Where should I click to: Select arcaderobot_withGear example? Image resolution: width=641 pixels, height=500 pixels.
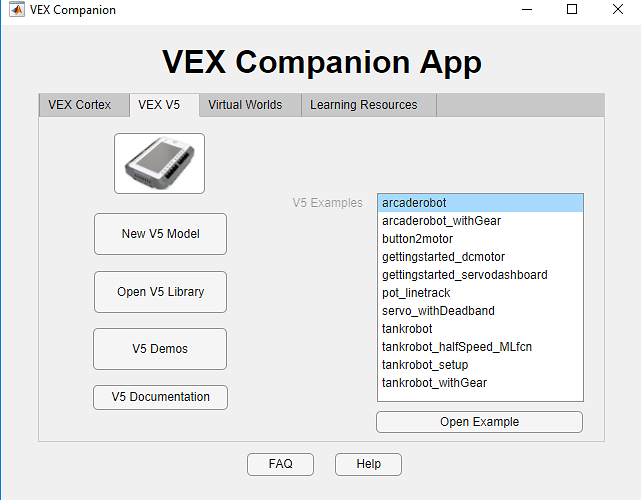tap(480, 221)
